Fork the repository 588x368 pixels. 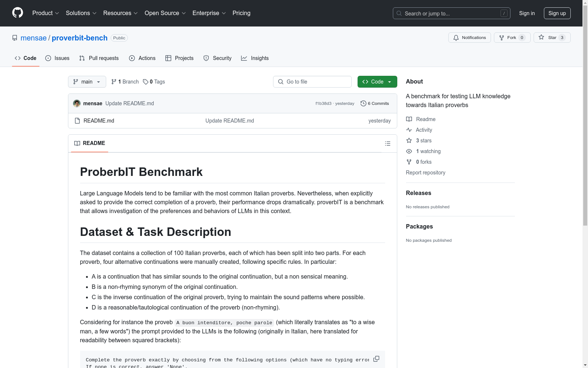coord(512,38)
